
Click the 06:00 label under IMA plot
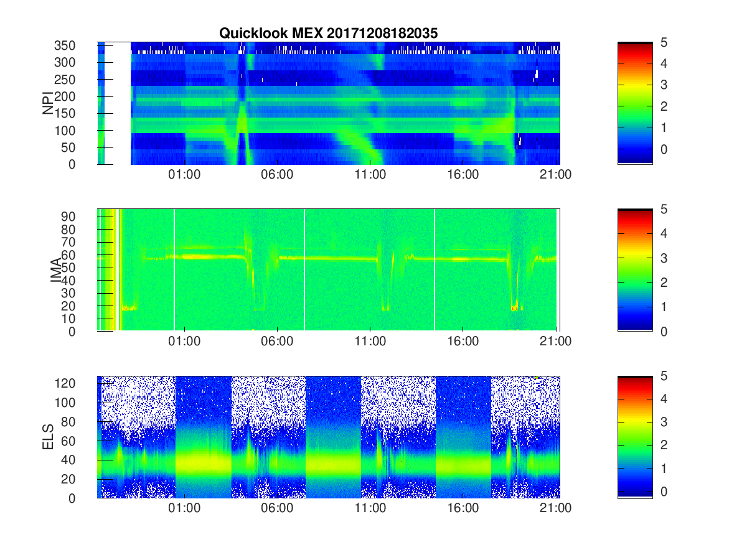pos(278,342)
